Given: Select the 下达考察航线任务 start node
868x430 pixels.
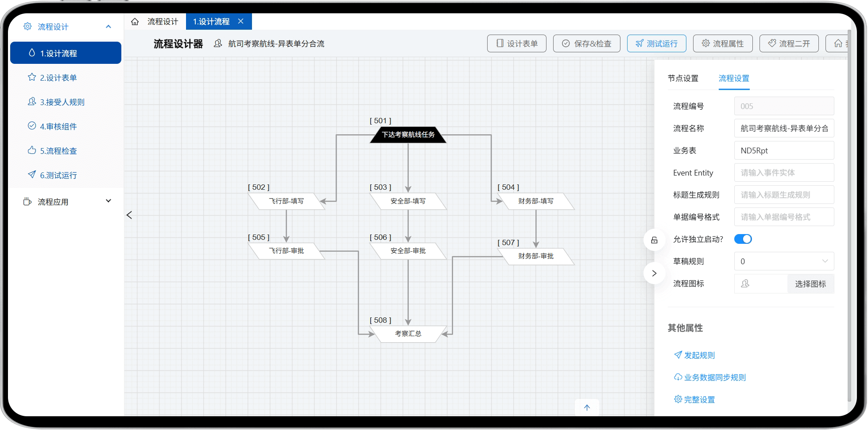Looking at the screenshot, I should [408, 135].
